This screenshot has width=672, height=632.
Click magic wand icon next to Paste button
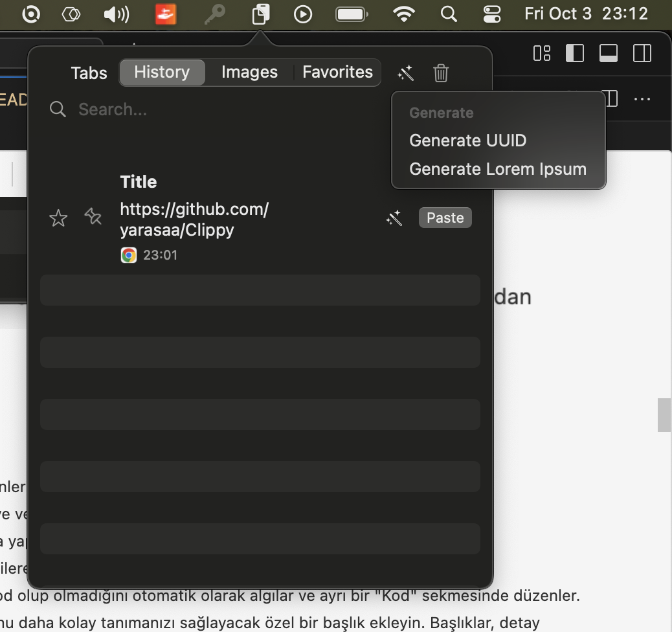(395, 218)
